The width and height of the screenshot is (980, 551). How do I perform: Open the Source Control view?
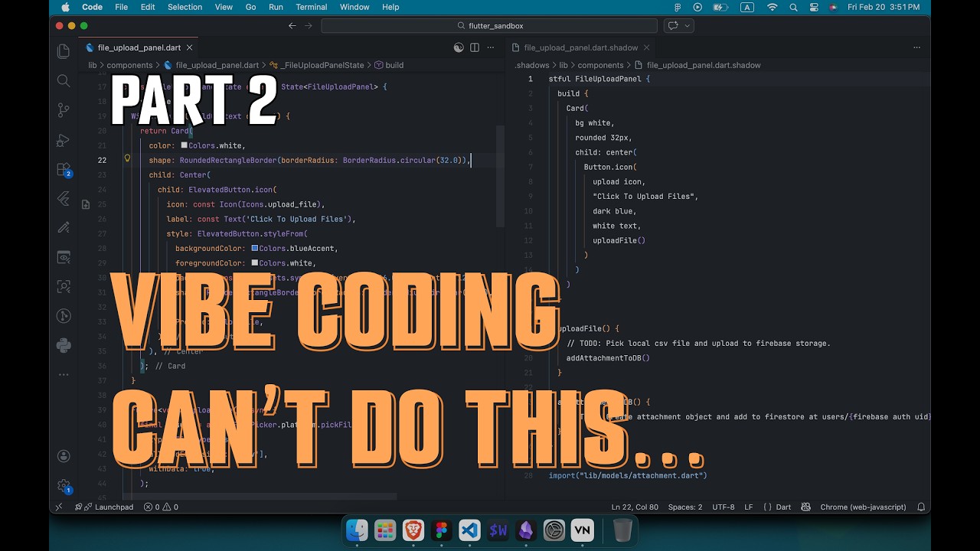pos(64,110)
